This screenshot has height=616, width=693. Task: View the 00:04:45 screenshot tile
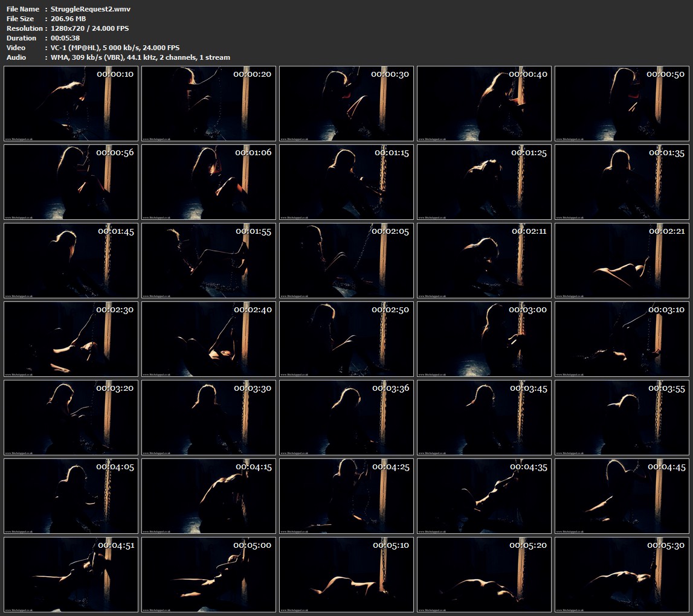(622, 496)
